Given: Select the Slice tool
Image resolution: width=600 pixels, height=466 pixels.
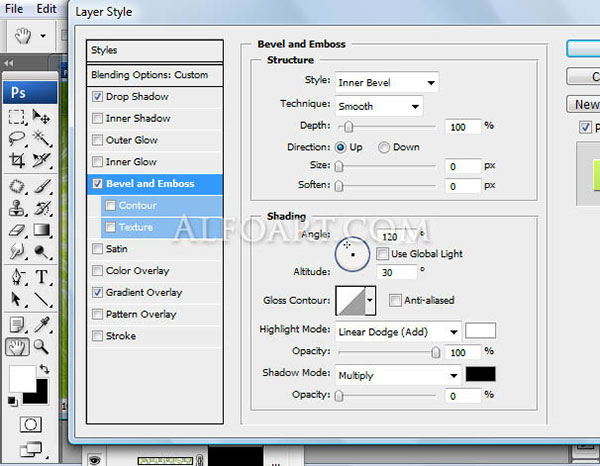Looking at the screenshot, I should click(41, 160).
